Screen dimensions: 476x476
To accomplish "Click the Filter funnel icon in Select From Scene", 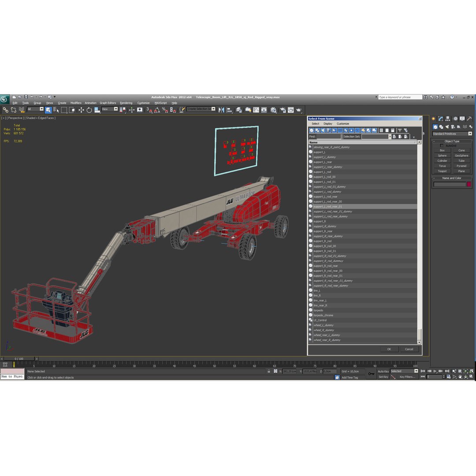I will (x=400, y=130).
